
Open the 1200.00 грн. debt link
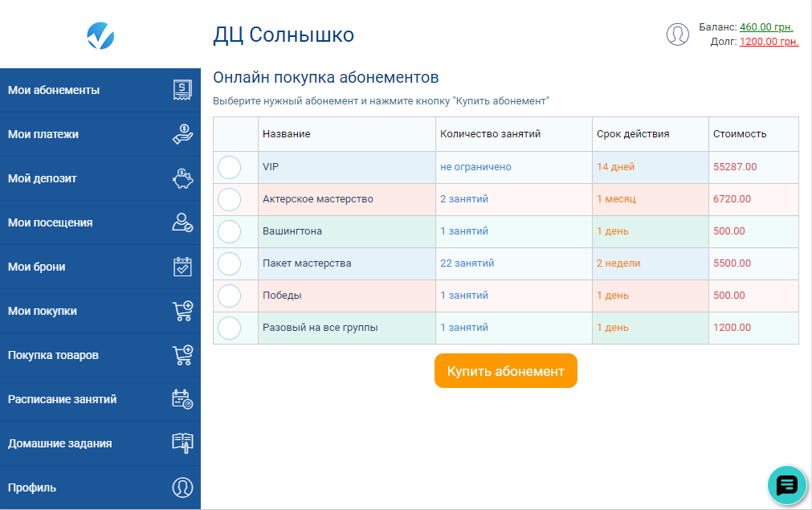769,42
